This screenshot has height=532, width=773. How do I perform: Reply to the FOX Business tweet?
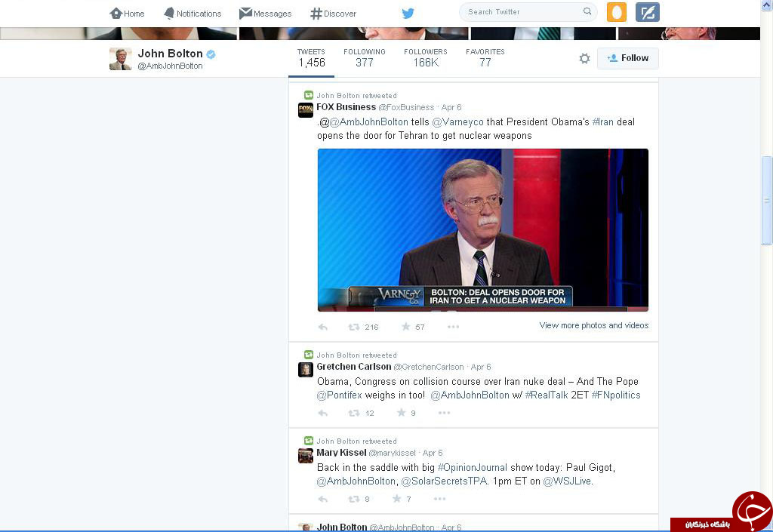point(323,327)
